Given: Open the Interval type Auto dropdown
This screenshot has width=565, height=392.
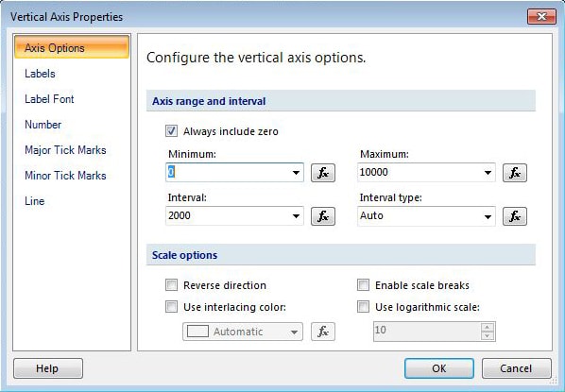Looking at the screenshot, I should (426, 216).
